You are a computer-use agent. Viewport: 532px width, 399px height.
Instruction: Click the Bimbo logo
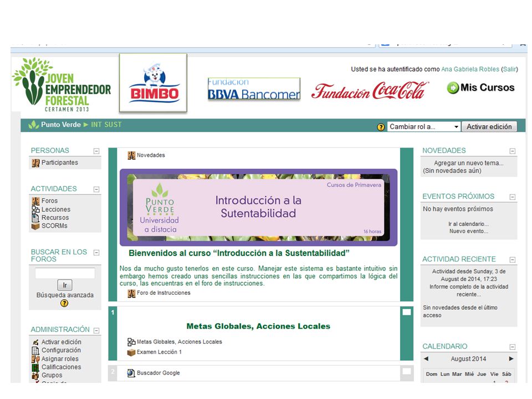pyautogui.click(x=154, y=83)
